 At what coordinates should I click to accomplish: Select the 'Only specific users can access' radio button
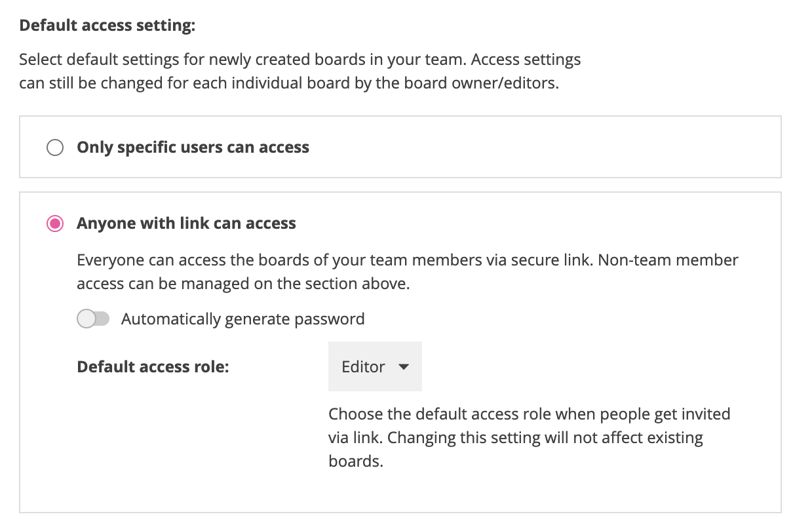(55, 147)
